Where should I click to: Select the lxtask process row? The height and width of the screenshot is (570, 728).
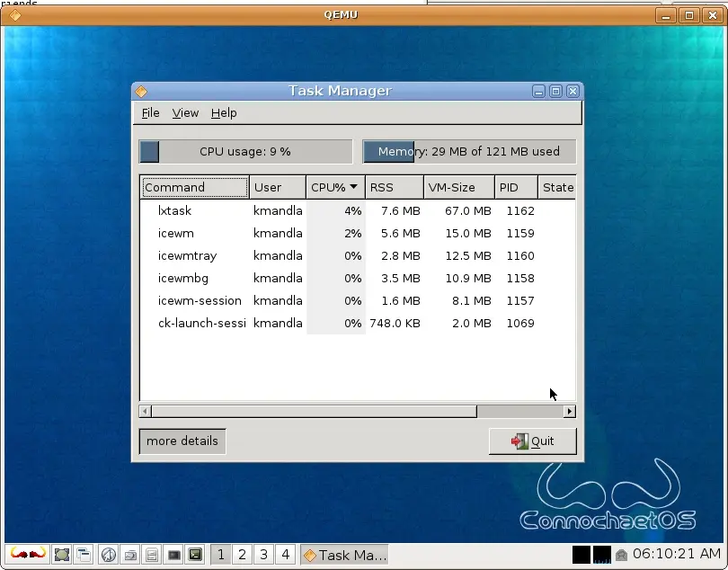pos(358,211)
